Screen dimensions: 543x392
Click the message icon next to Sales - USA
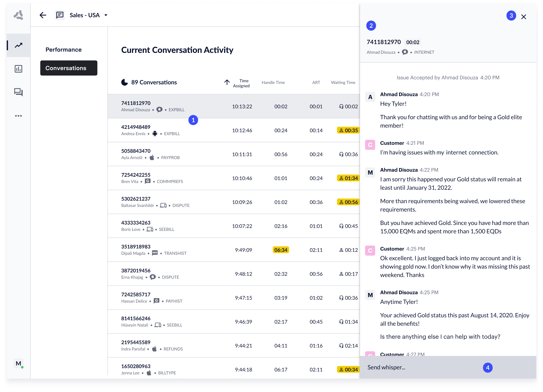point(60,15)
